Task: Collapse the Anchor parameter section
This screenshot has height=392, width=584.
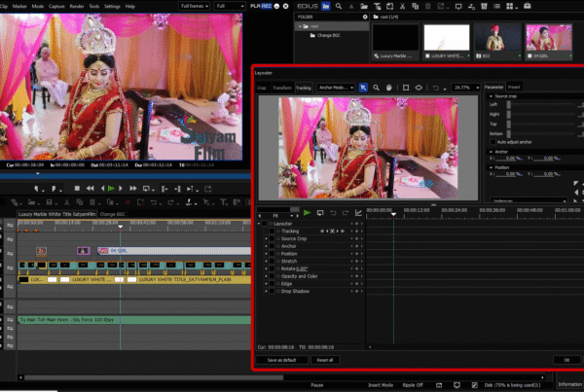Action: click(491, 152)
